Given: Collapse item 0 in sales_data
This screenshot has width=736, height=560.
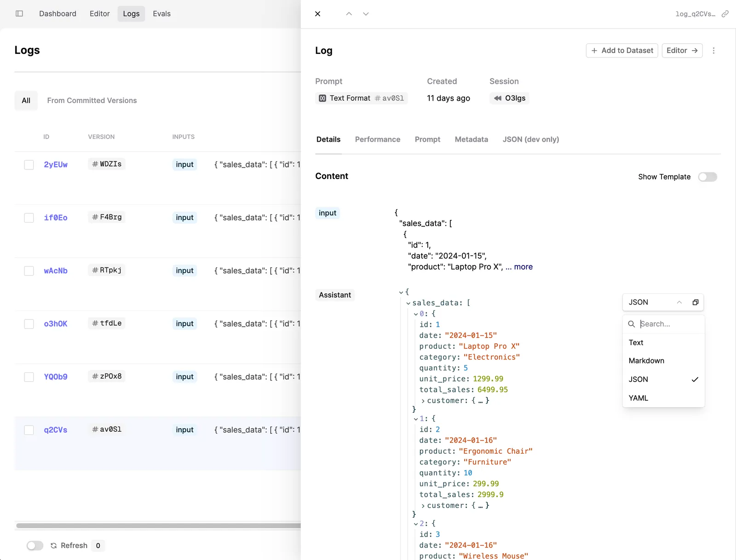Looking at the screenshot, I should coord(416,314).
